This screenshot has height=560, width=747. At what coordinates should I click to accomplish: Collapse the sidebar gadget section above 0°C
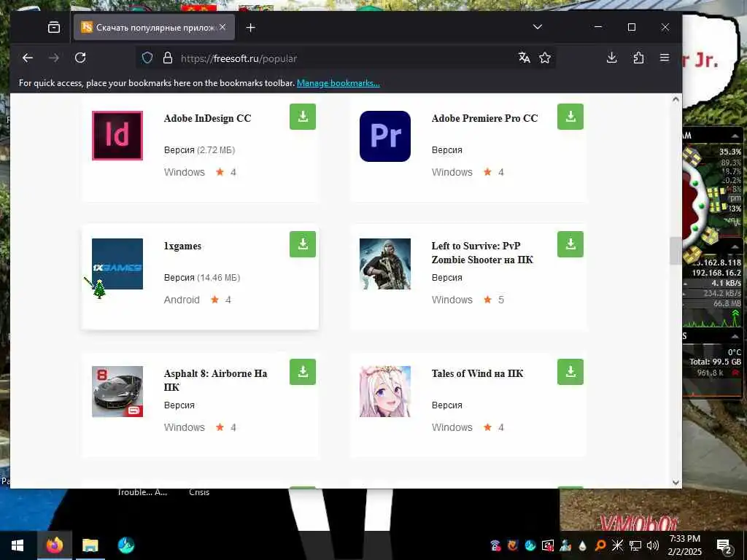(734, 336)
